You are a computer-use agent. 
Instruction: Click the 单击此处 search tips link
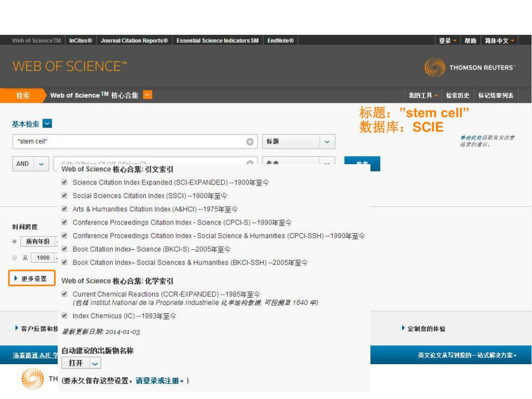click(471, 137)
